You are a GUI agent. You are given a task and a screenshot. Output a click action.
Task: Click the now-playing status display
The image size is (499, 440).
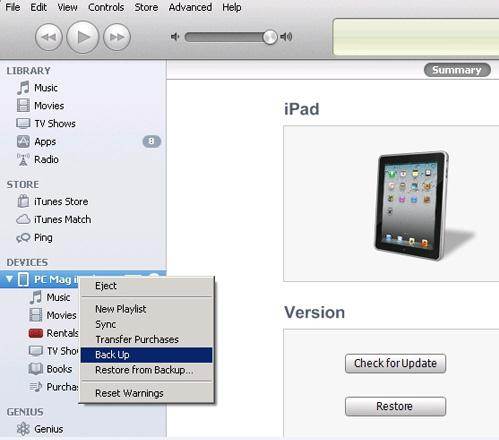[x=416, y=37]
